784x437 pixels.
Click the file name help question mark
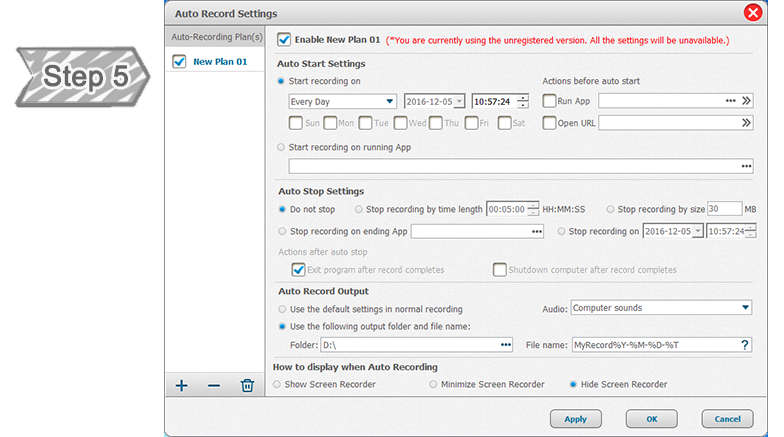tap(744, 345)
